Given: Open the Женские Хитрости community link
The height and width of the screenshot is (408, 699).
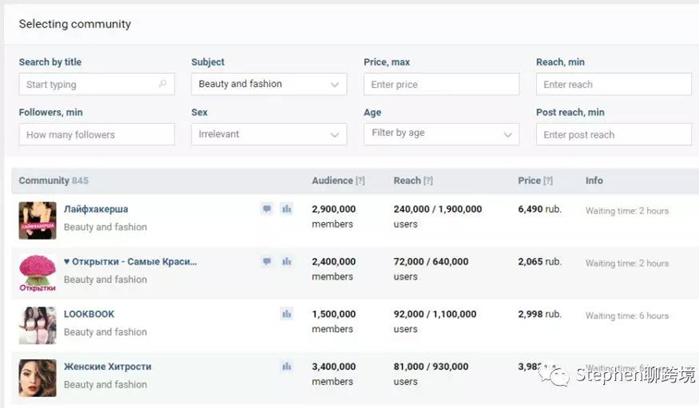Looking at the screenshot, I should click(x=107, y=367).
